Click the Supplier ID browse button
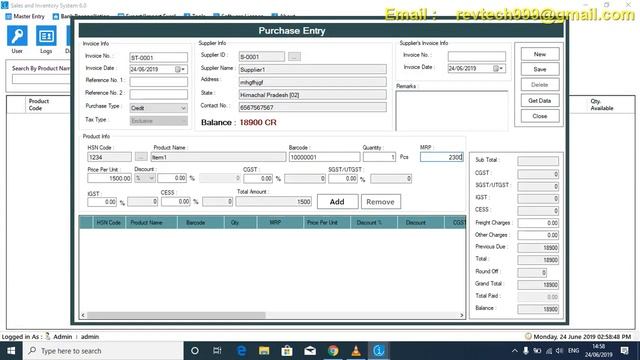 (x=294, y=57)
